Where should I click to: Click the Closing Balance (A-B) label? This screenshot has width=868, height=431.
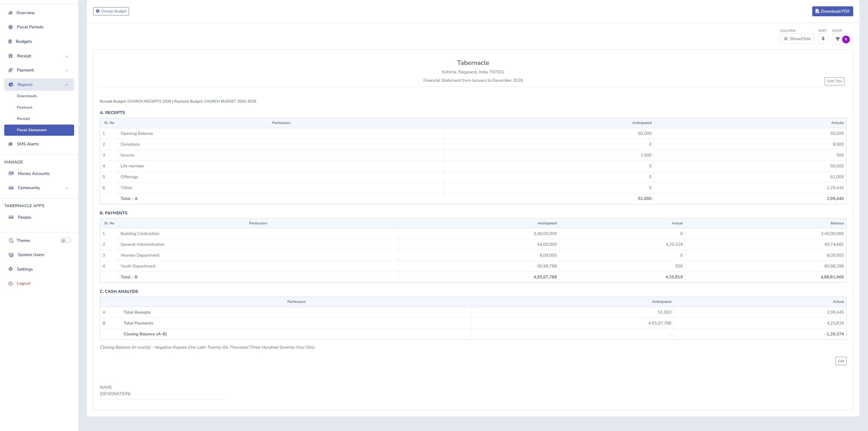[145, 334]
